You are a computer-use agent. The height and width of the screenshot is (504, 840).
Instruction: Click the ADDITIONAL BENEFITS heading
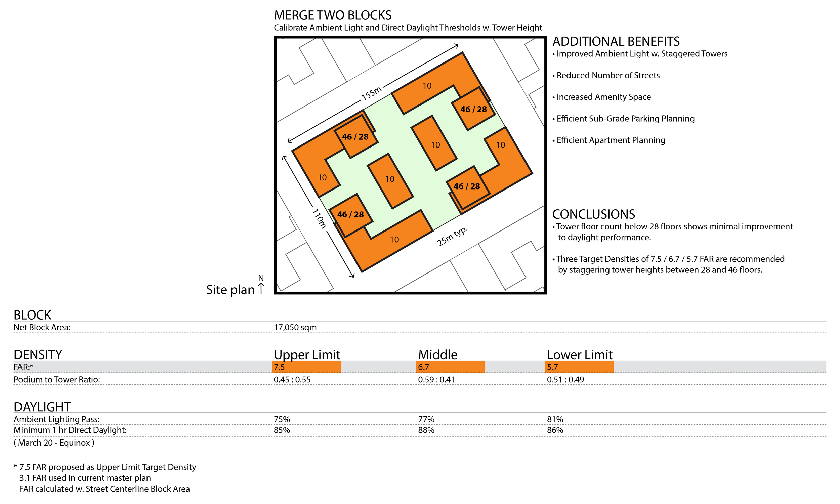[616, 41]
